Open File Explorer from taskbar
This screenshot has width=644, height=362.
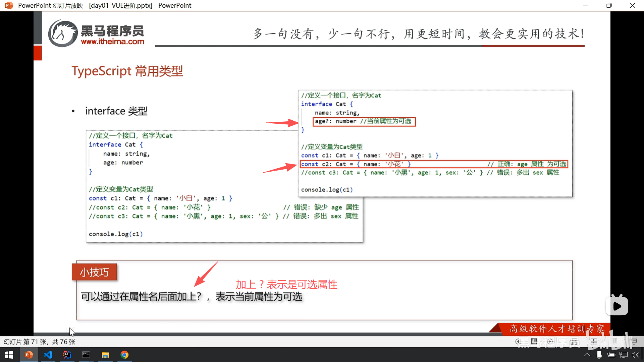point(105,355)
